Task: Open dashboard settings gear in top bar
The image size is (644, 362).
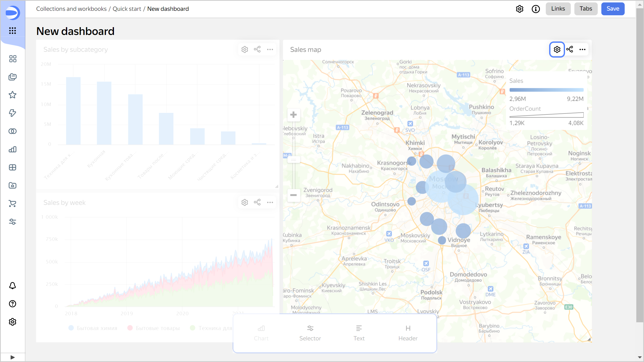Action: (x=519, y=9)
